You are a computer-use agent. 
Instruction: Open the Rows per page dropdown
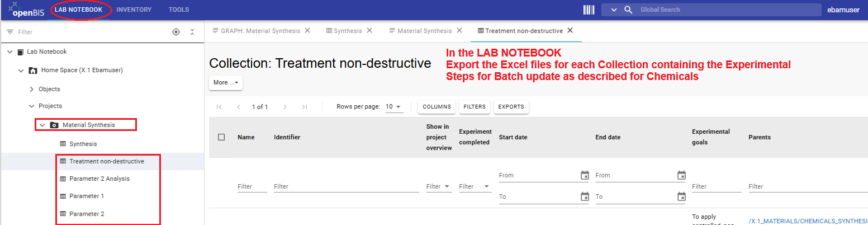point(395,107)
